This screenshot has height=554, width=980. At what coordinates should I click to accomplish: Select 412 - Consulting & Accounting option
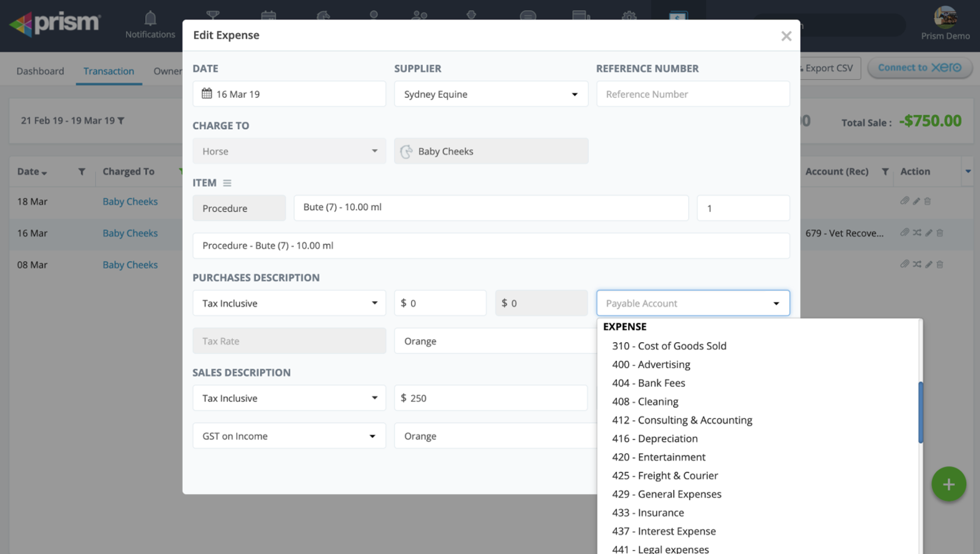pos(682,420)
